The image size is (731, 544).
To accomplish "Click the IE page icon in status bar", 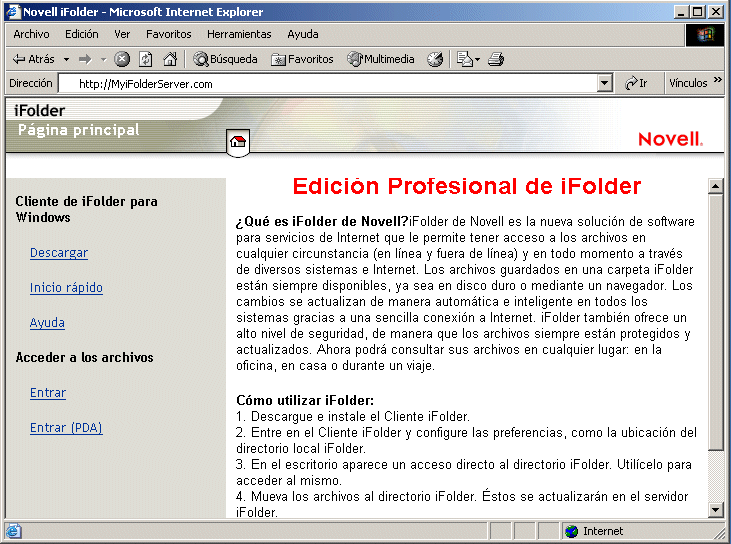I will 13,530.
